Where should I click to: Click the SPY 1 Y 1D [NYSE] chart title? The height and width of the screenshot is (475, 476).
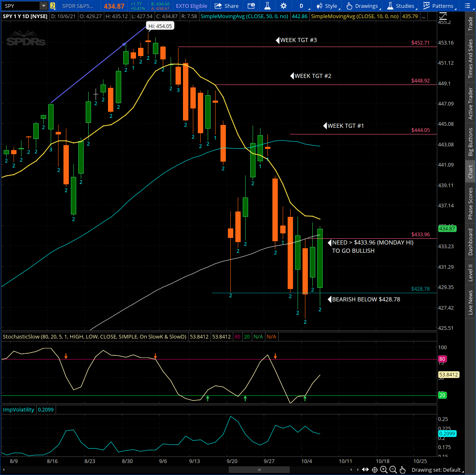click(x=25, y=16)
